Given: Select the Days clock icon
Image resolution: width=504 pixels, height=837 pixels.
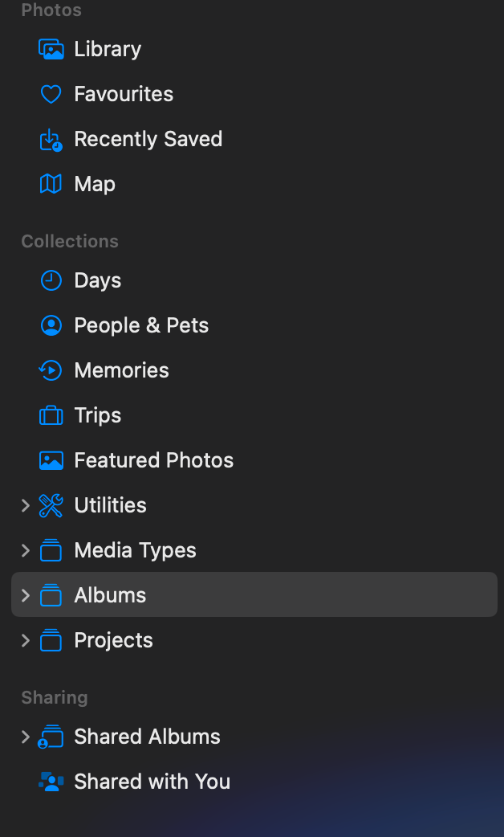Looking at the screenshot, I should [51, 281].
